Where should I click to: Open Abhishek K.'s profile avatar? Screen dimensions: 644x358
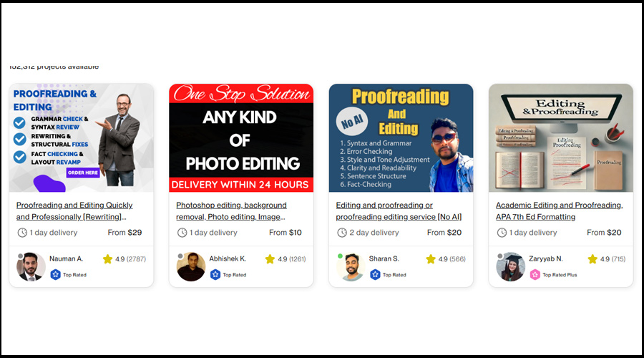[x=191, y=267]
